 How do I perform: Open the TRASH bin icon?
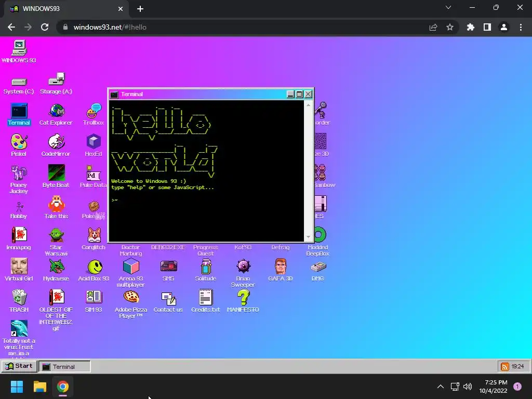tap(19, 298)
